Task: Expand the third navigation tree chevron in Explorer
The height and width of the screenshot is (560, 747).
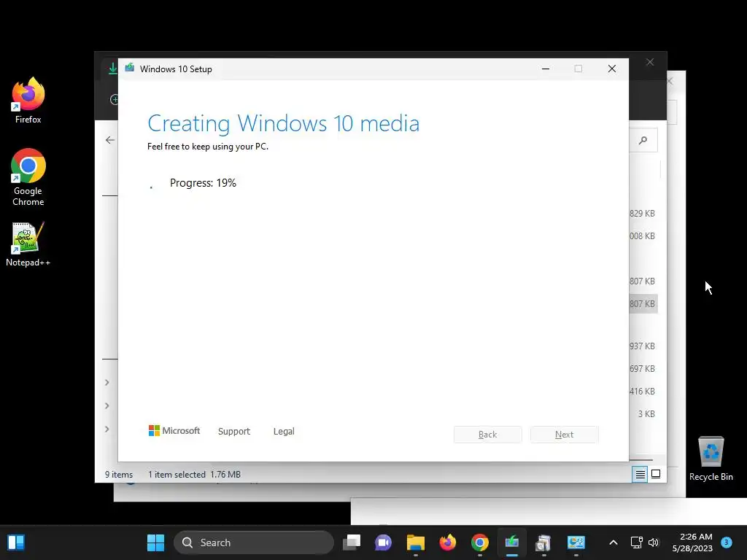Action: click(x=107, y=429)
